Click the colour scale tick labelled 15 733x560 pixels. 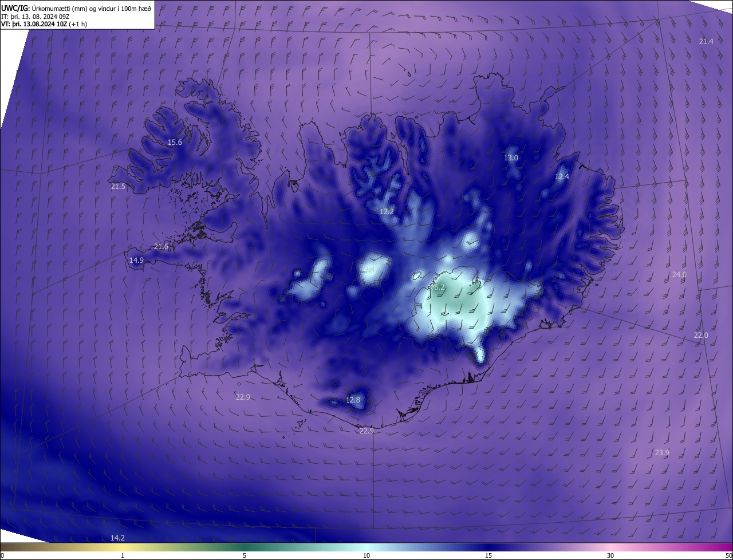pos(488,555)
